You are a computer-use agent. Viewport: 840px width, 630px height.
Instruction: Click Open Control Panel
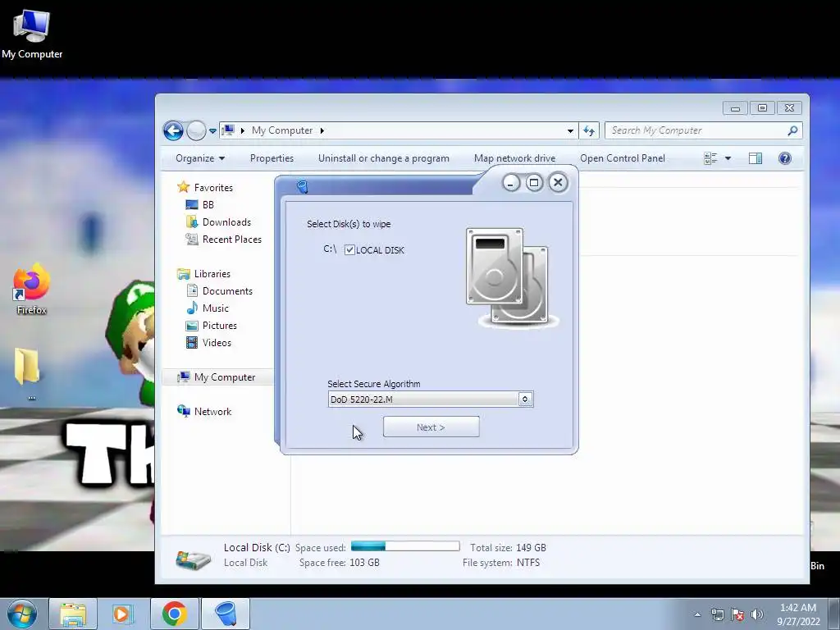pos(623,158)
